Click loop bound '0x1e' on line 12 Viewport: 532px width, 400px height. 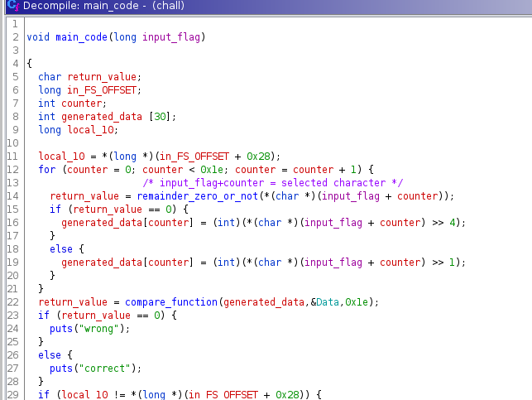tap(212, 170)
